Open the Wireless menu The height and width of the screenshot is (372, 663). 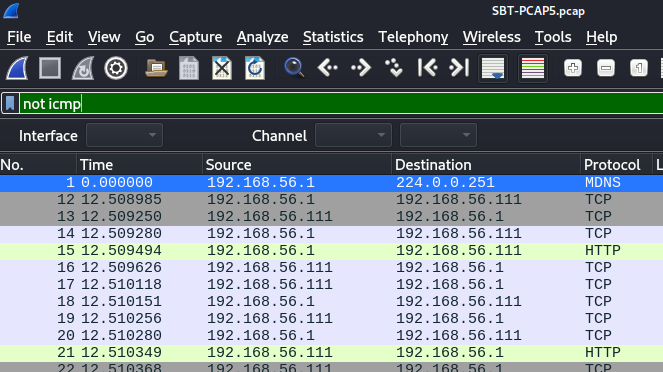point(492,37)
